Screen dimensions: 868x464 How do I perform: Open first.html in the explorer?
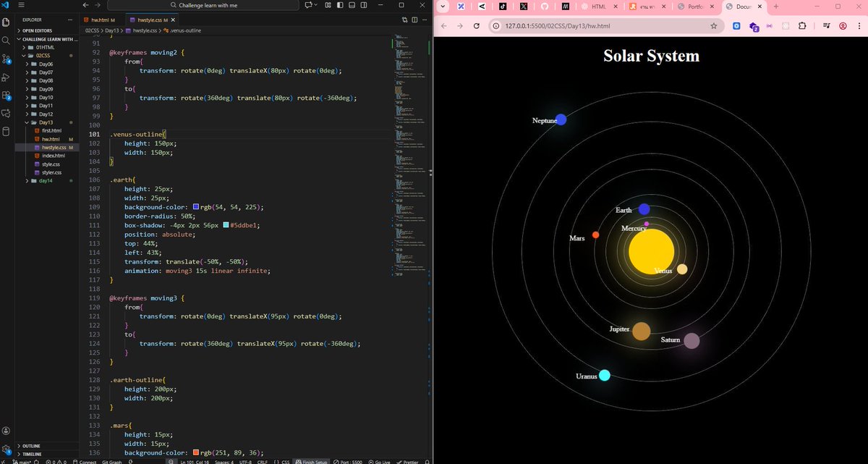click(52, 130)
